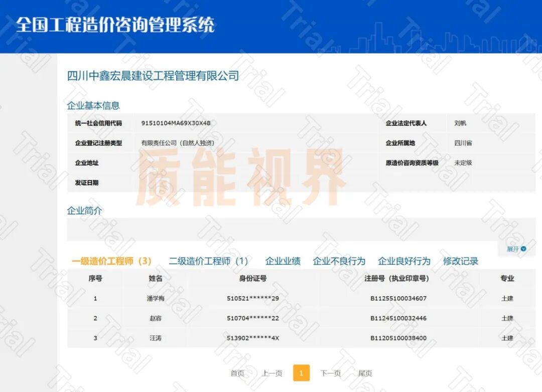The image size is (542, 392).
Task: Click the 四川中鑫宏晟建设工程管理有限公司 company title
Action: [153, 76]
